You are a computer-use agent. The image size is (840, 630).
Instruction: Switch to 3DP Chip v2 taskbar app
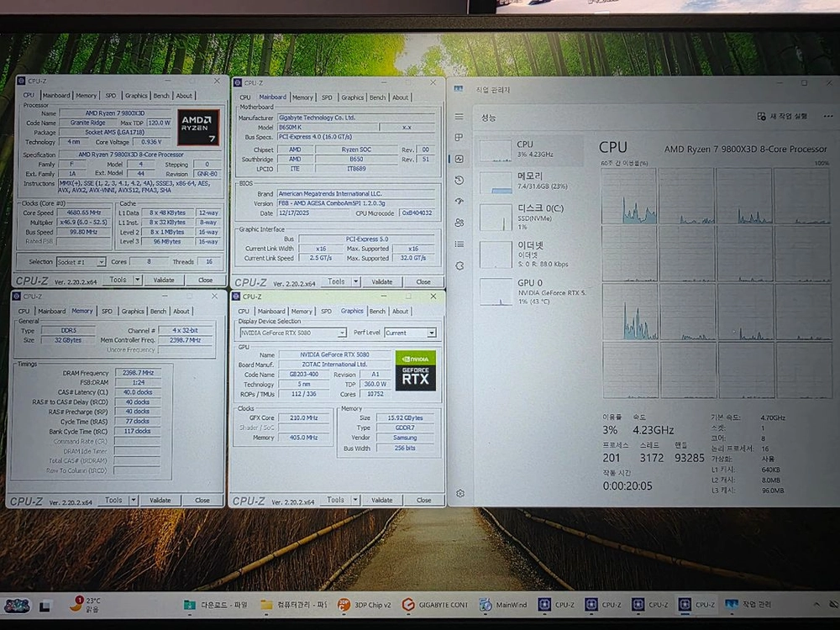tap(365, 605)
